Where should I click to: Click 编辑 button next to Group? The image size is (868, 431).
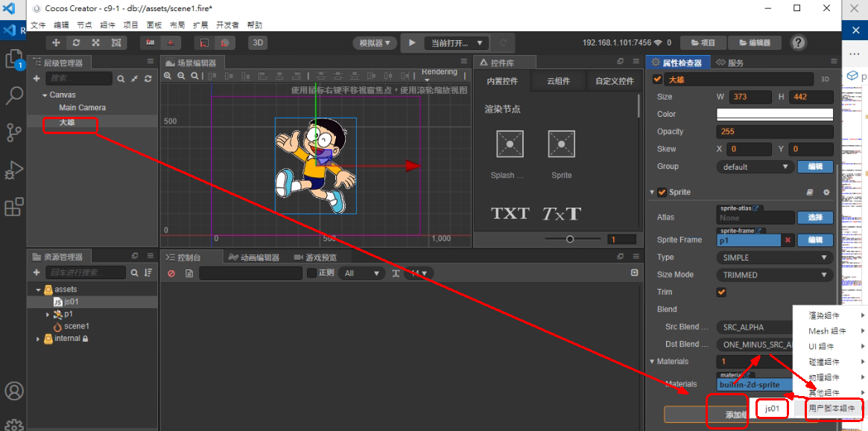click(x=815, y=167)
